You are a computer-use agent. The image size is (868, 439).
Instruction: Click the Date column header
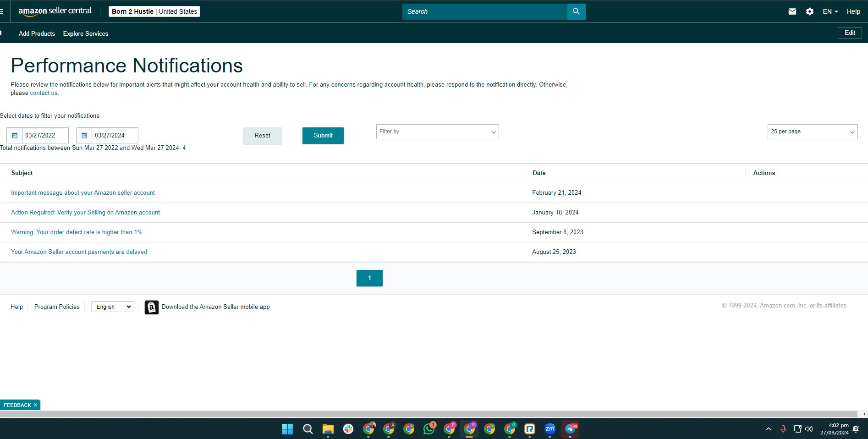[539, 173]
